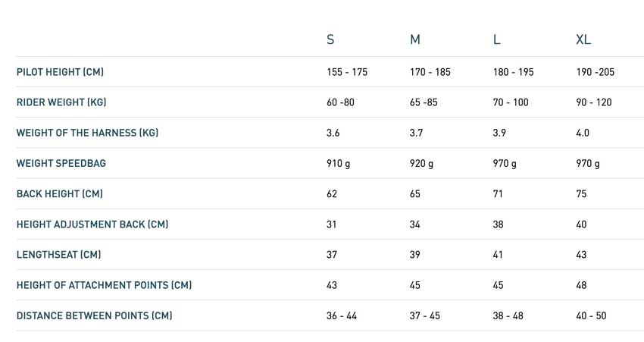Click the 910 g speedbag weight value
Image resolution: width=644 pixels, height=342 pixels.
point(339,164)
